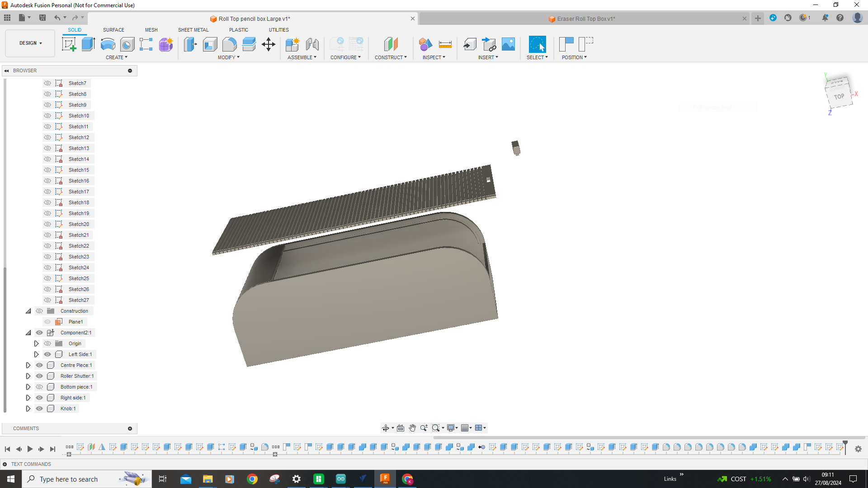Switch to the UTILITIES tab
The width and height of the screenshot is (868, 488).
(x=278, y=30)
